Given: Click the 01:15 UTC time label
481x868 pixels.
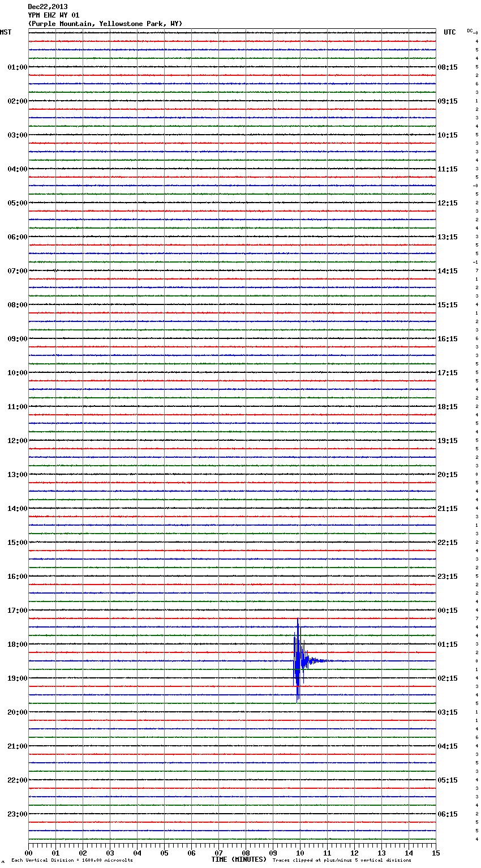Looking at the screenshot, I should click(x=448, y=644).
